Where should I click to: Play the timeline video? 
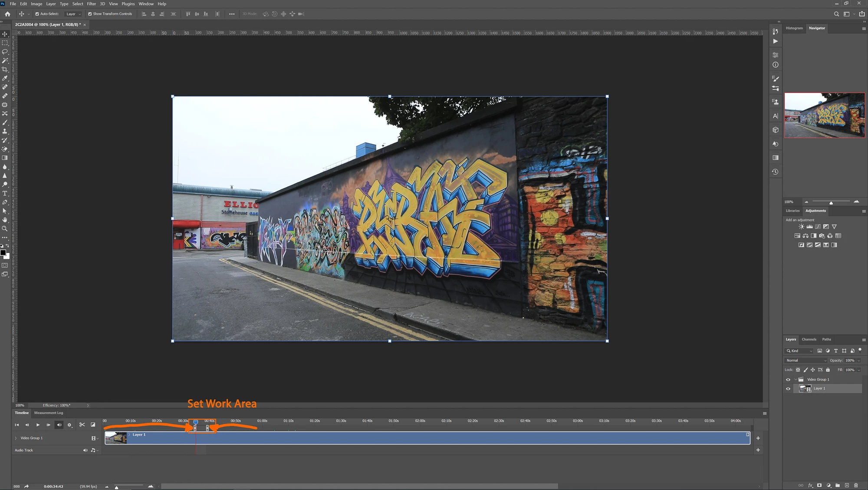pos(38,425)
